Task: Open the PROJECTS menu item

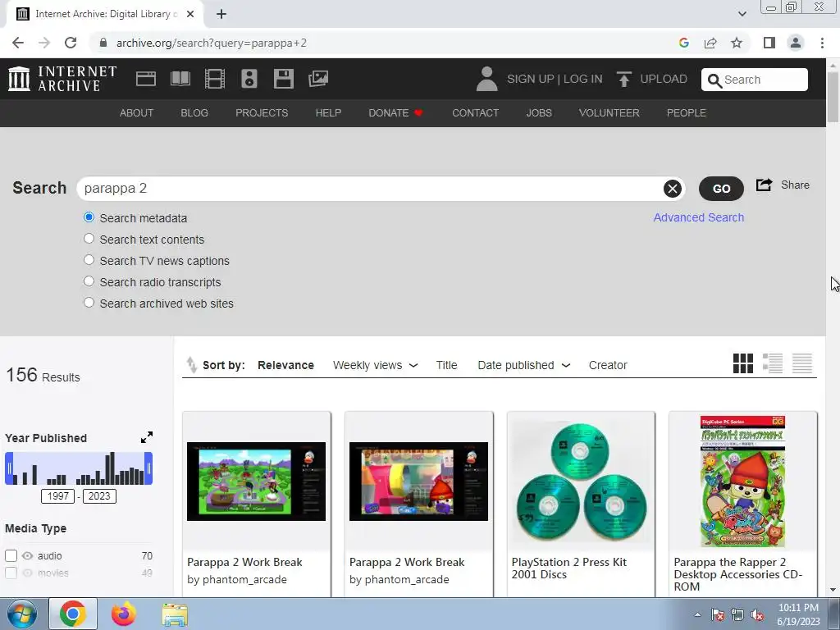Action: 262,113
